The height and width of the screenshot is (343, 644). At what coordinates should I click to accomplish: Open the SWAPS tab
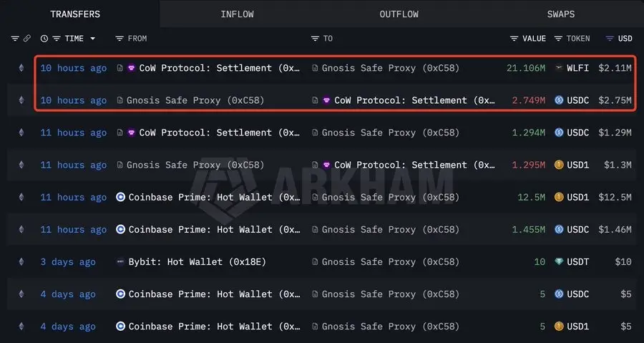[560, 14]
